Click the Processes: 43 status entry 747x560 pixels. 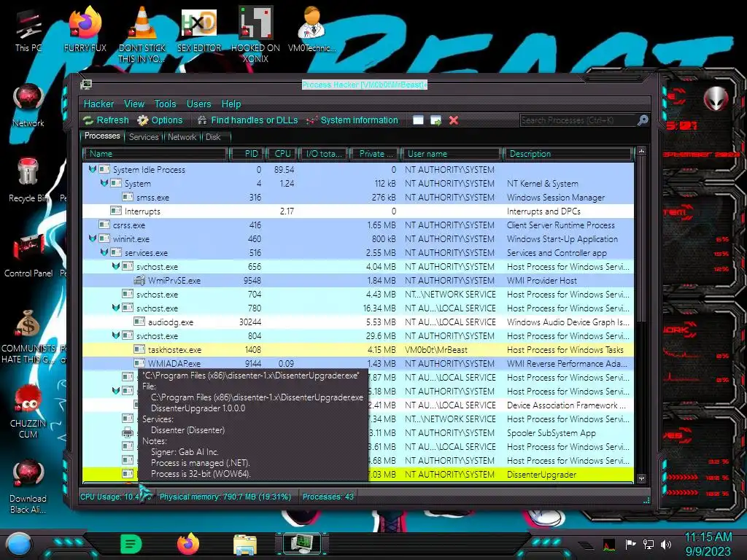tap(328, 497)
